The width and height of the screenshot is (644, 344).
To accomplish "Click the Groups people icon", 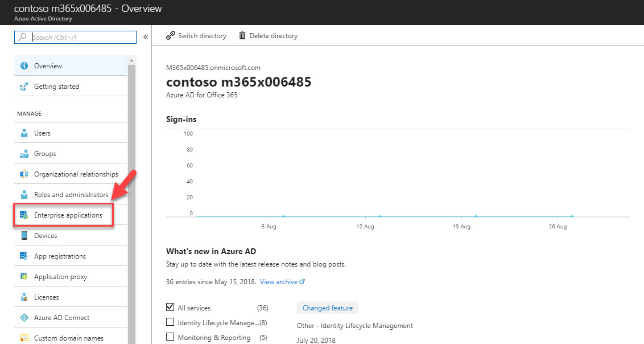I will (24, 154).
